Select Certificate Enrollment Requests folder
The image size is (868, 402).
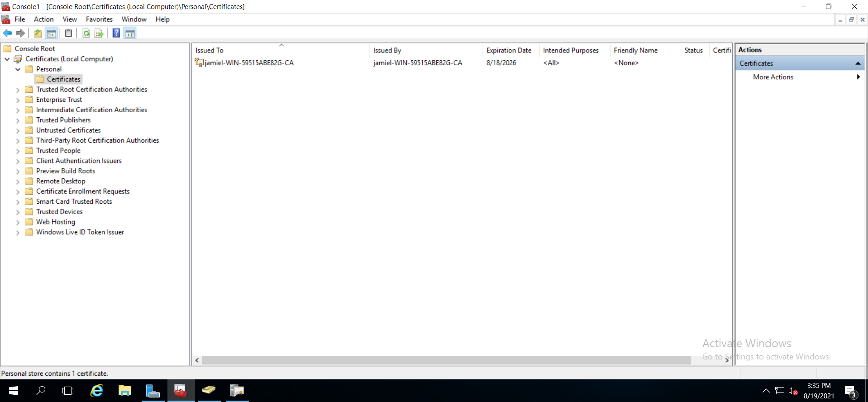click(83, 191)
